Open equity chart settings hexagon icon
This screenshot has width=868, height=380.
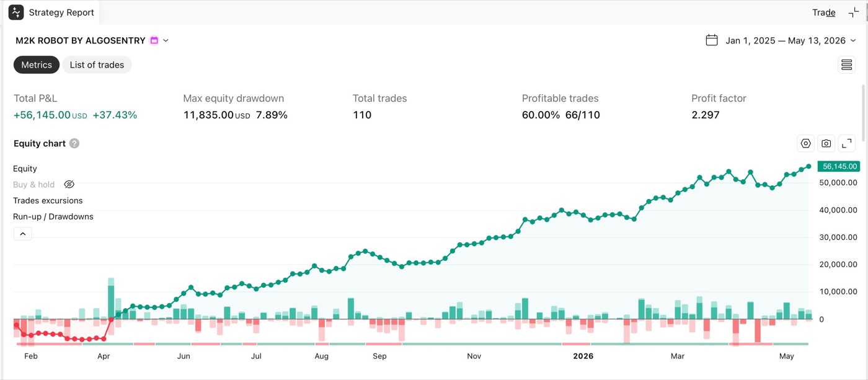point(805,143)
